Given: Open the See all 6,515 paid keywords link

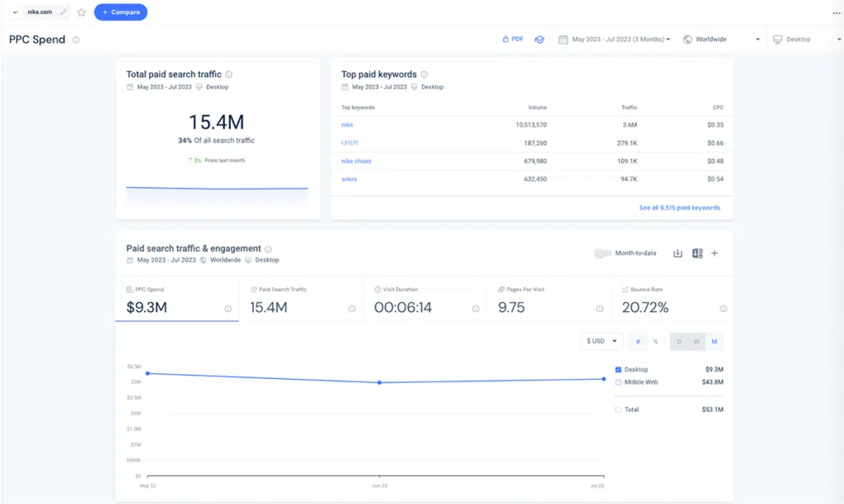Looking at the screenshot, I should pyautogui.click(x=681, y=208).
